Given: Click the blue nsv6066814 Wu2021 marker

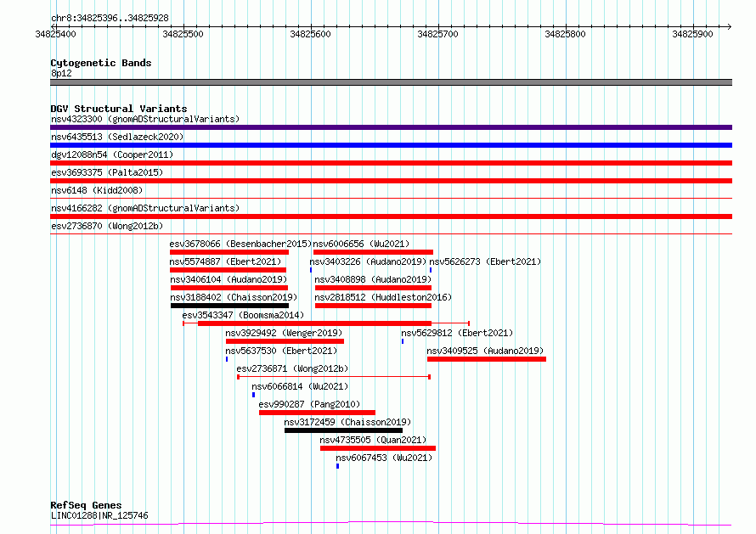Looking at the screenshot, I should pos(254,395).
